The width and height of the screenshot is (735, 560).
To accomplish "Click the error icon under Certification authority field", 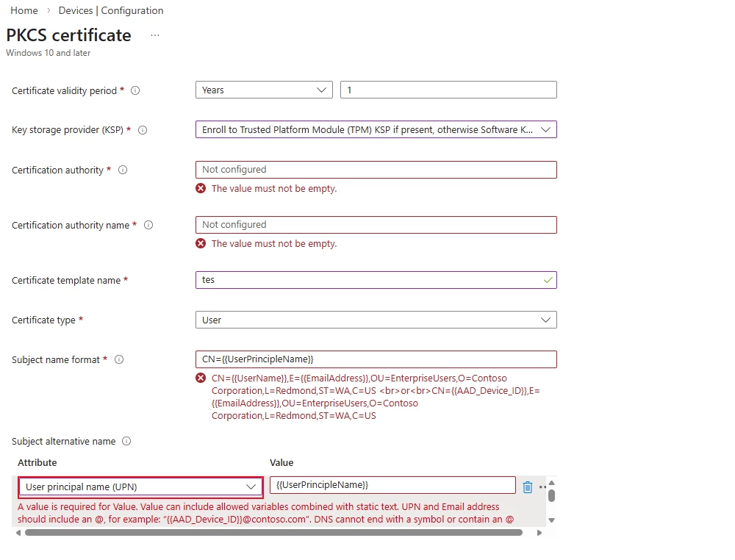I will (201, 188).
